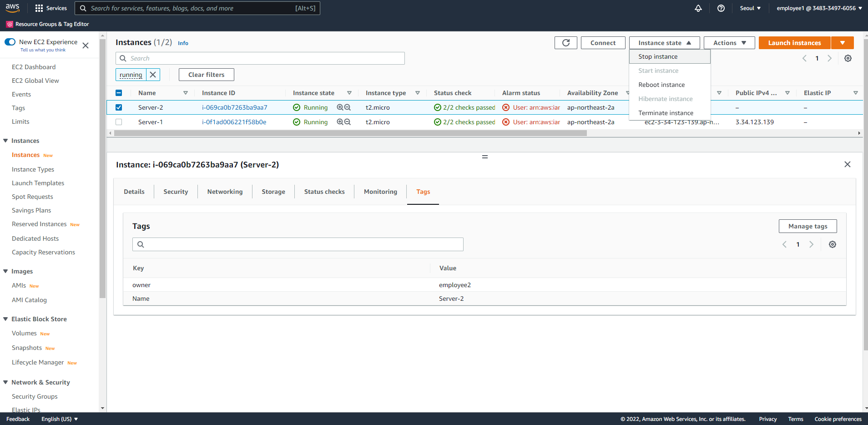Viewport: 868px width, 425px height.
Task: Collapse the Instance state dropdown
Action: [x=665, y=43]
